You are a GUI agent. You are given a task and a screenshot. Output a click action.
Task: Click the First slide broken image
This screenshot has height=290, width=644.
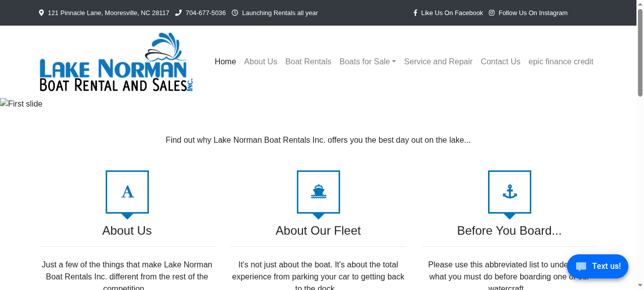21,104
